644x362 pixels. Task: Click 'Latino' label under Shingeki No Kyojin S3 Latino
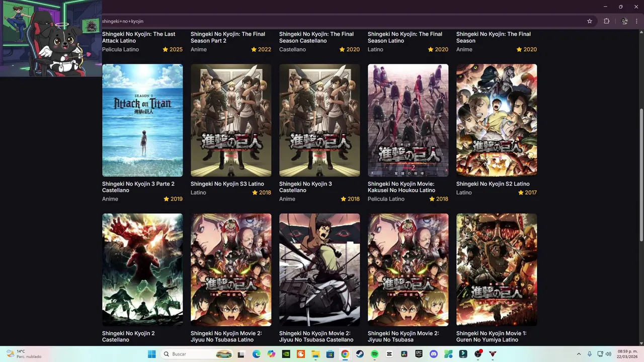click(x=198, y=193)
